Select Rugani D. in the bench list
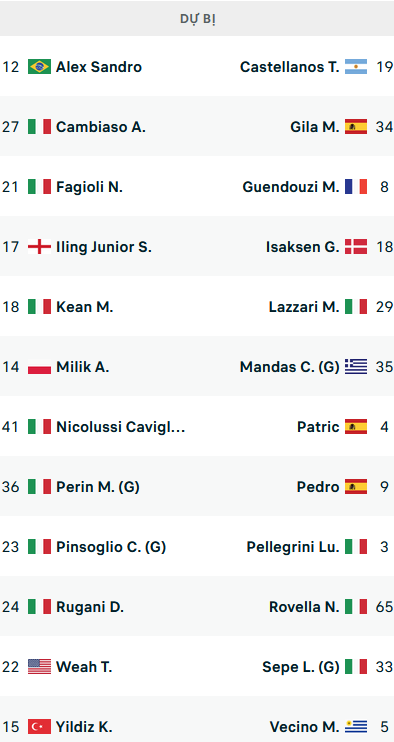Screen dimensions: 394x742 90,607
